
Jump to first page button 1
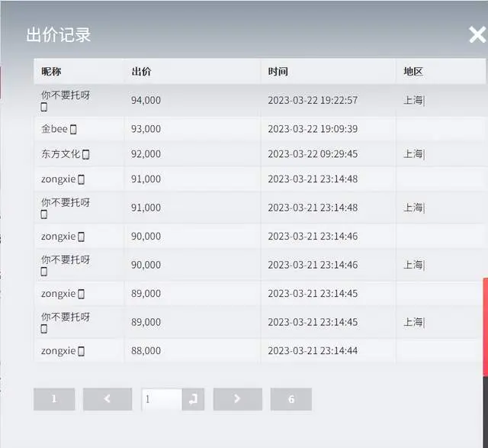coord(54,399)
